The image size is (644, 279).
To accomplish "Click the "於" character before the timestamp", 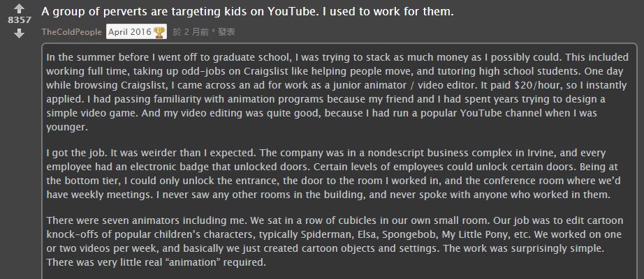I will pyautogui.click(x=177, y=32).
